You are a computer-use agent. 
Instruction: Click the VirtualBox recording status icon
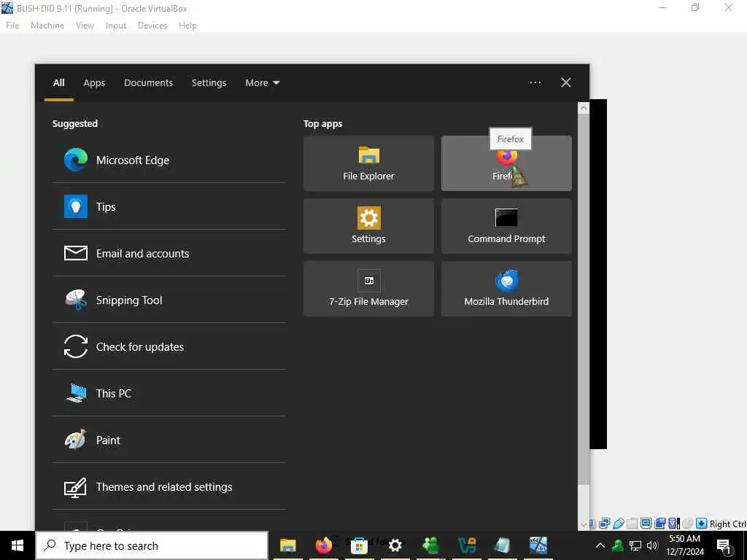(x=659, y=524)
